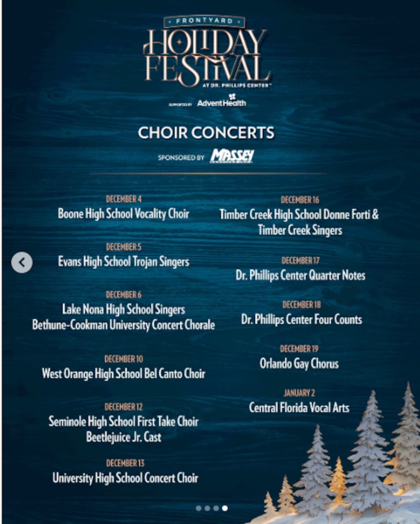Select University High School Concert Choir
This screenshot has height=524, width=420.
coord(125,478)
